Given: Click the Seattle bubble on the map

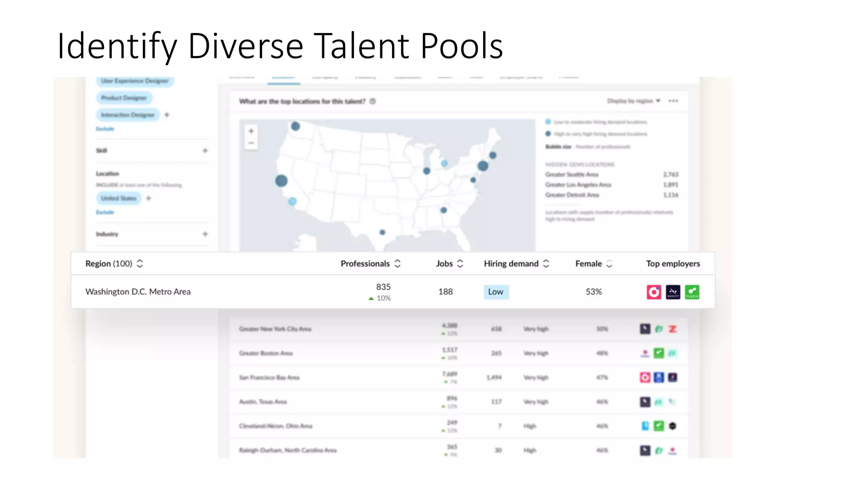Looking at the screenshot, I should coord(295,126).
